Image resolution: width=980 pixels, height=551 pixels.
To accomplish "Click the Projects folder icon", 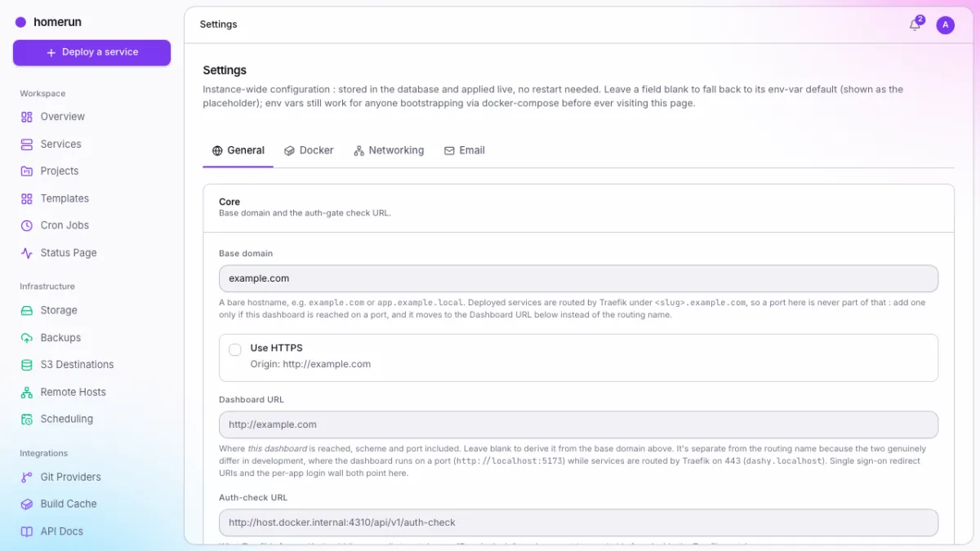I will click(26, 171).
